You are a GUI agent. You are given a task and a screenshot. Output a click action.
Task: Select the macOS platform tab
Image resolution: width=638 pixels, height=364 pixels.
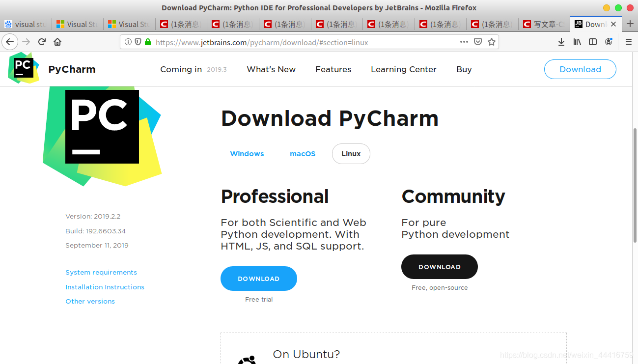pyautogui.click(x=303, y=154)
